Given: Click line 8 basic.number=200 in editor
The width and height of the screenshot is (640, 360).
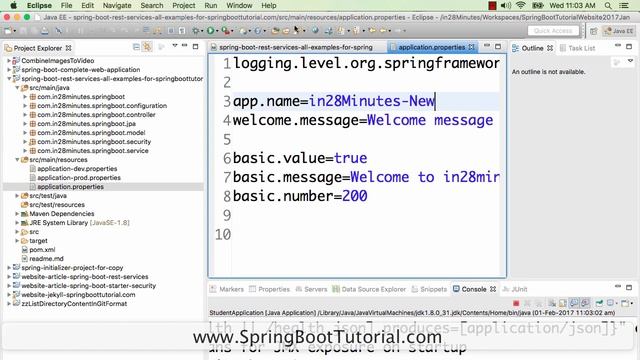Looking at the screenshot, I should tap(300, 196).
